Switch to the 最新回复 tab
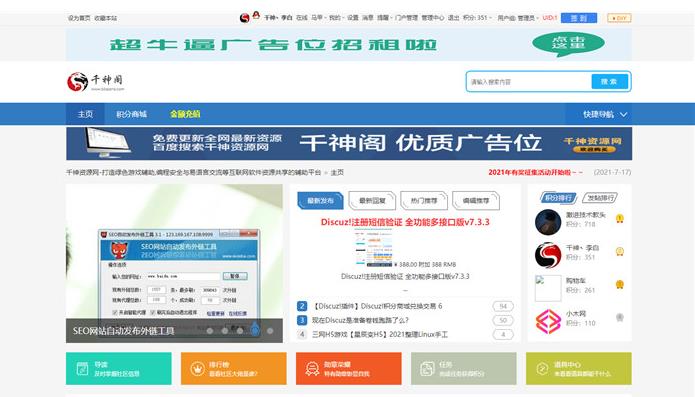This screenshot has height=397, width=695. click(372, 201)
